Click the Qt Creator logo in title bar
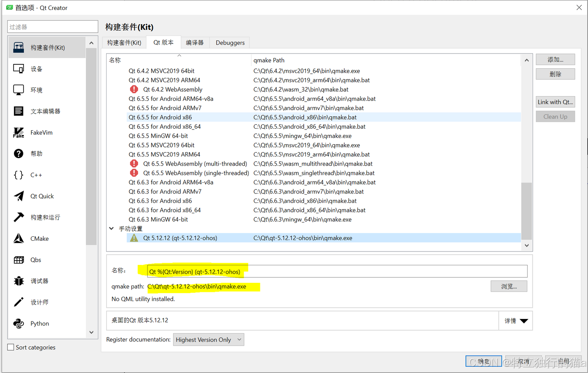The image size is (588, 373). coord(10,8)
